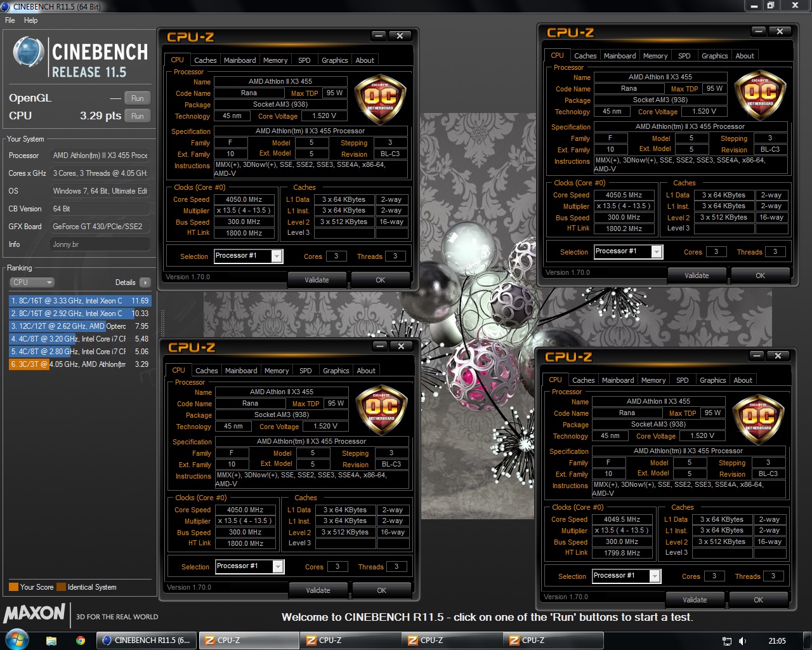Click the 1800.2 MHz HT Link value
Image resolution: width=812 pixels, height=650 pixels.
[624, 229]
